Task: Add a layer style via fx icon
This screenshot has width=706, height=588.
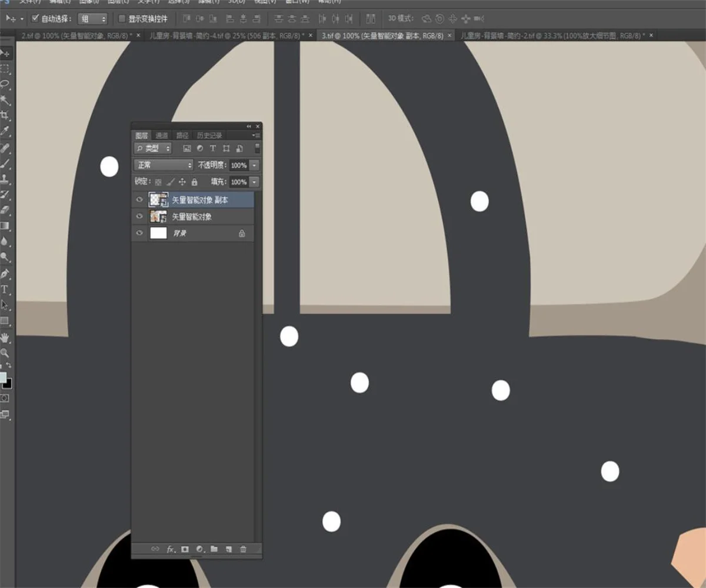Action: [x=170, y=549]
